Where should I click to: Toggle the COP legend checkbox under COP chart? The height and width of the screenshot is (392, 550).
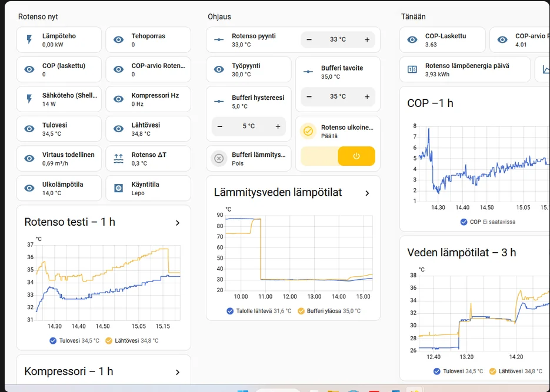click(464, 222)
